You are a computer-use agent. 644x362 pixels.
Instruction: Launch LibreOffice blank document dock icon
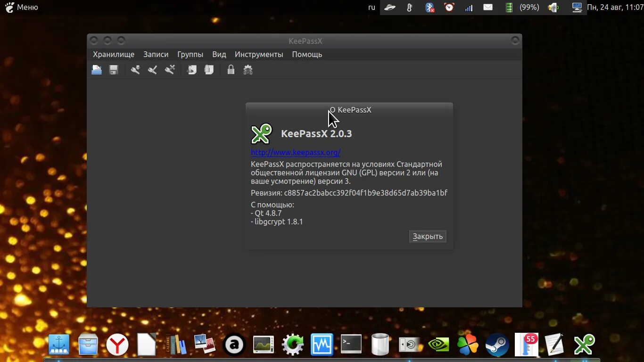pos(147,345)
